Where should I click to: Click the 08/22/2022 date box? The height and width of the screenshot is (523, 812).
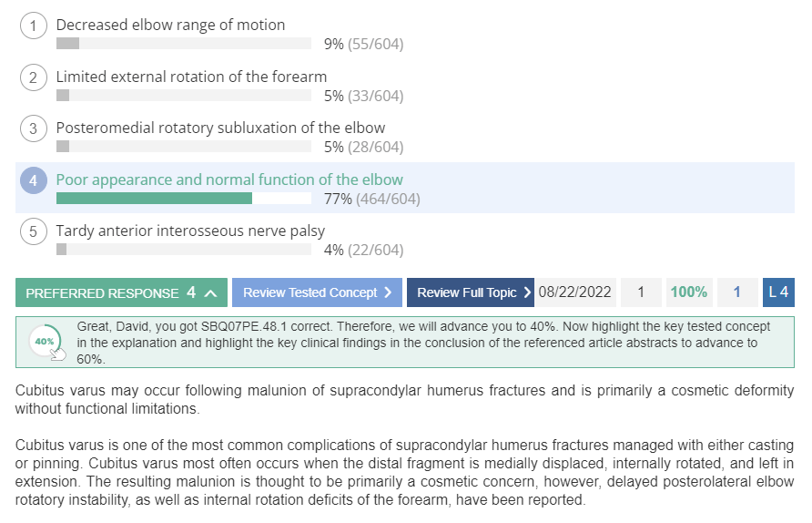pos(574,292)
